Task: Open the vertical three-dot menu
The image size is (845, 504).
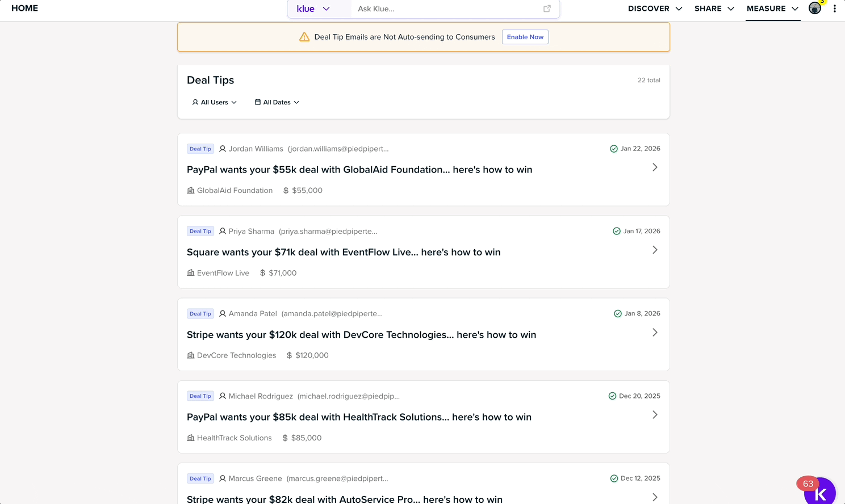Action: point(834,9)
